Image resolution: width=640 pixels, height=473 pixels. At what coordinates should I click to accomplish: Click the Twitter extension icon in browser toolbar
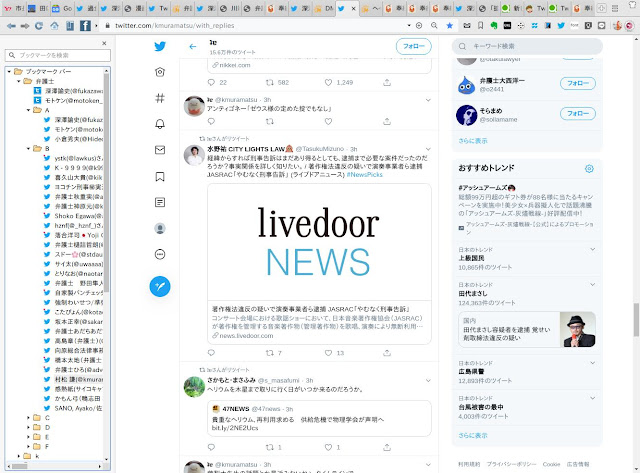click(x=561, y=26)
